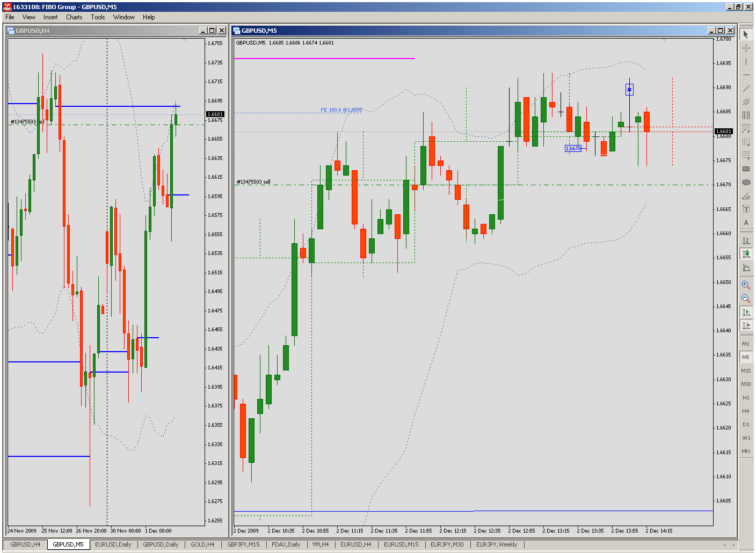This screenshot has height=553, width=756.
Task: Choose the equidistant channel tool
Action: (x=746, y=101)
